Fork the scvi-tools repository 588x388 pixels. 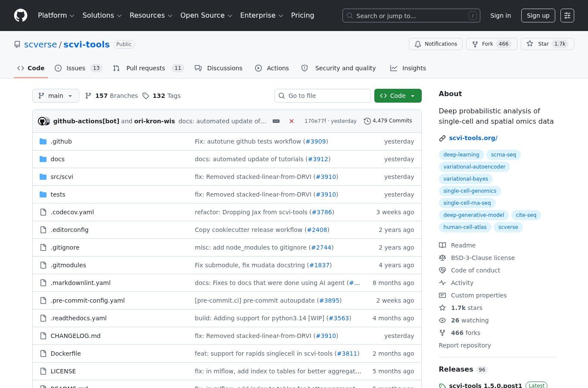coord(492,44)
